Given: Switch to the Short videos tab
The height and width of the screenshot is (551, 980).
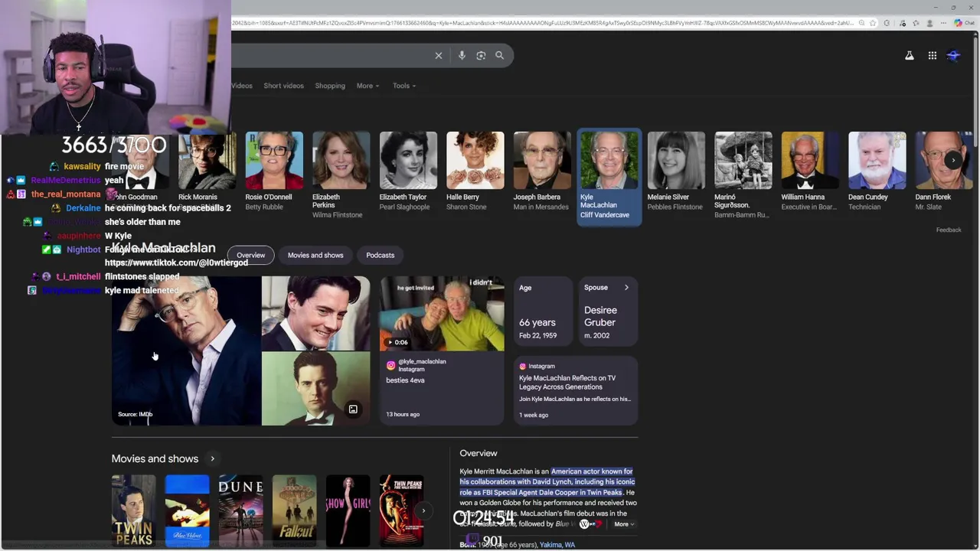Looking at the screenshot, I should coord(283,86).
